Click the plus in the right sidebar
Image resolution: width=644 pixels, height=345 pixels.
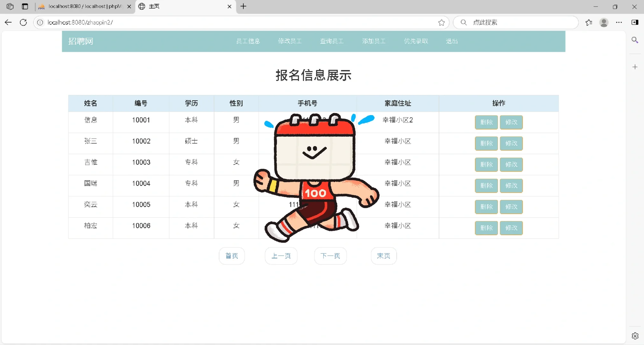tap(635, 67)
